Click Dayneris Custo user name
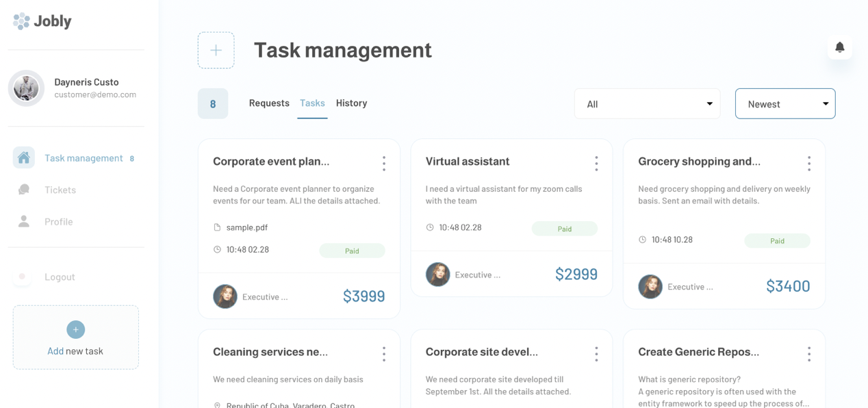 [86, 82]
